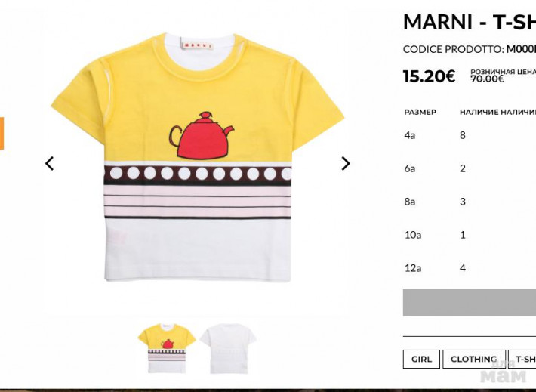Image resolution: width=536 pixels, height=392 pixels.
Task: Open the CLOTHING tag
Action: (x=474, y=360)
